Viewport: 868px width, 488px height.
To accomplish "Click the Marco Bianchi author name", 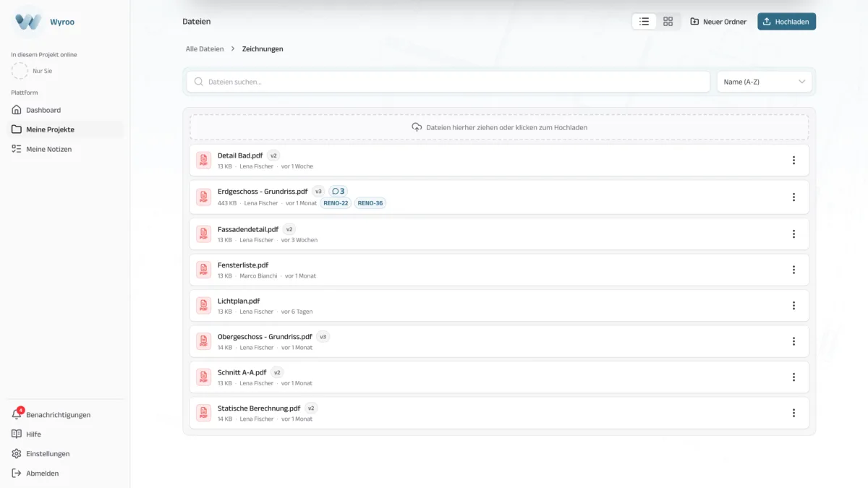I will pyautogui.click(x=258, y=276).
